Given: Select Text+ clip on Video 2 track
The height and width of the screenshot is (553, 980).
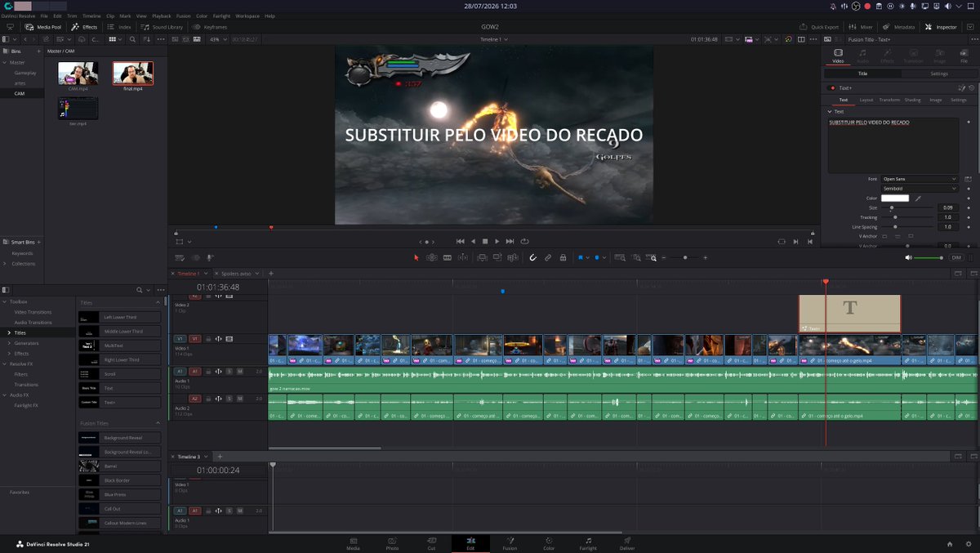Looking at the screenshot, I should pos(849,314).
